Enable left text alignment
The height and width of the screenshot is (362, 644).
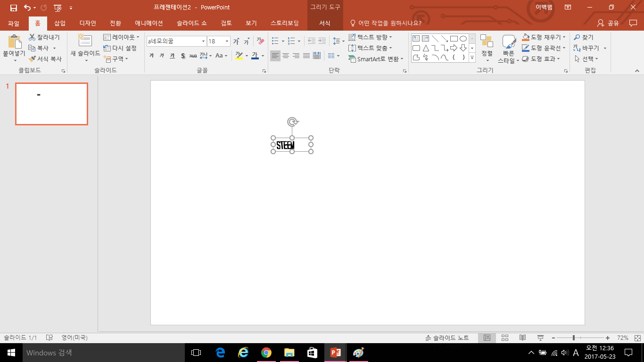coord(275,56)
